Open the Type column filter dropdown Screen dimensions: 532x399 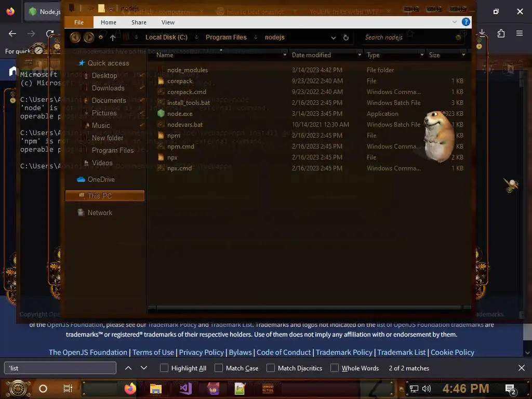tap(422, 55)
